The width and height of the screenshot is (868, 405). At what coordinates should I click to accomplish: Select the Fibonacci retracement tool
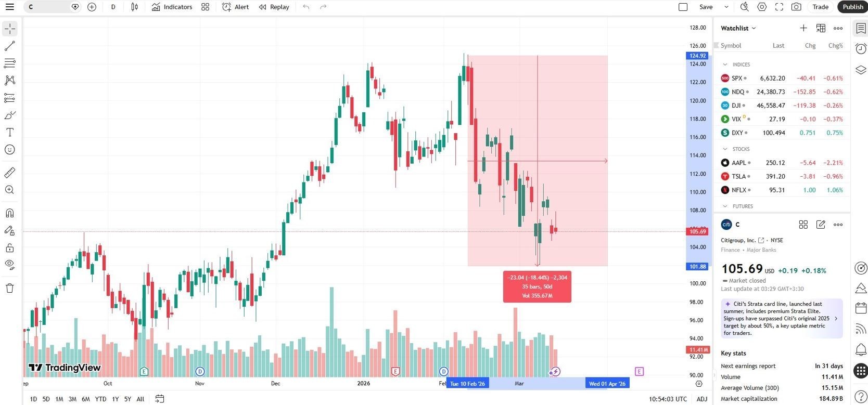click(10, 98)
